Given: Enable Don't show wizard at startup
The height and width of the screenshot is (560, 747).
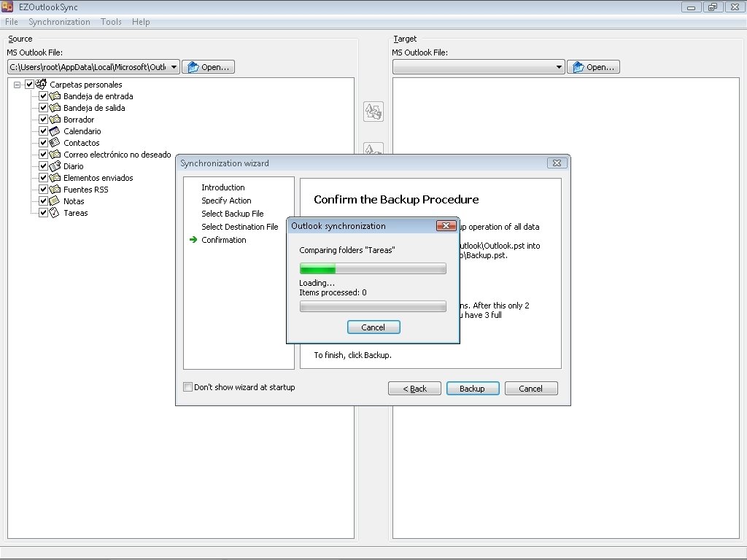Looking at the screenshot, I should [x=188, y=387].
